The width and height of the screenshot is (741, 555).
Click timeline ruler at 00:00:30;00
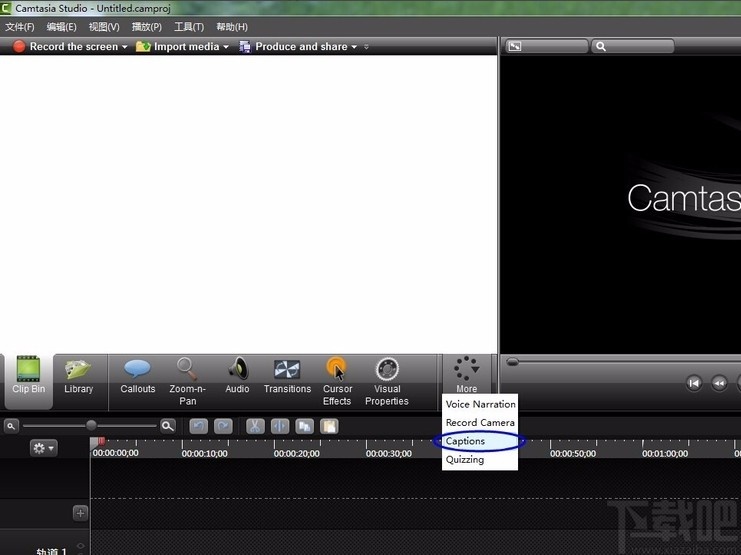tap(388, 453)
